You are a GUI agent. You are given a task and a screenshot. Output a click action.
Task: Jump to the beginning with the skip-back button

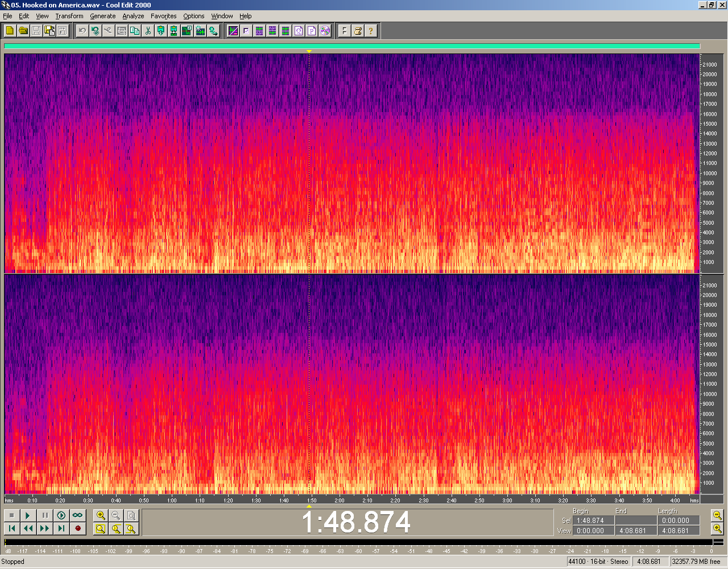11,529
